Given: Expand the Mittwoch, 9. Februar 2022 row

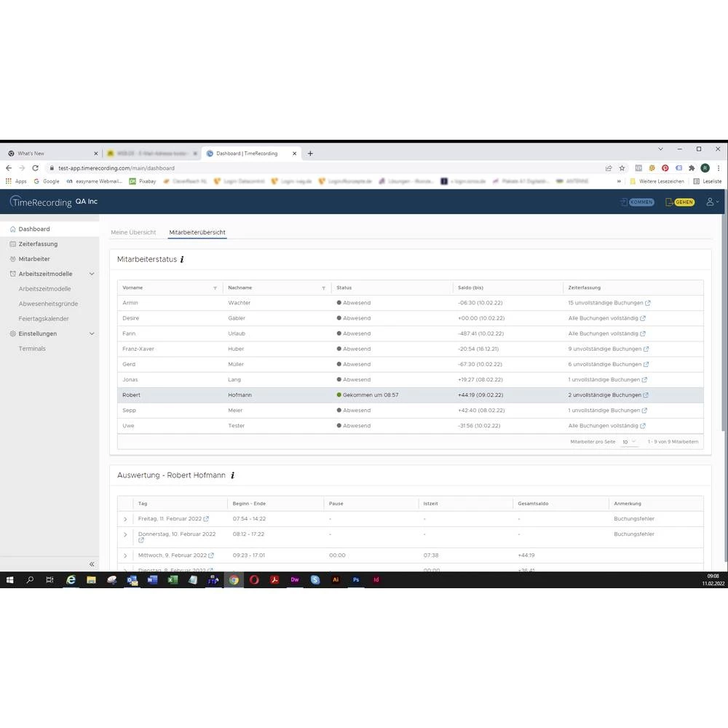Looking at the screenshot, I should click(x=125, y=555).
